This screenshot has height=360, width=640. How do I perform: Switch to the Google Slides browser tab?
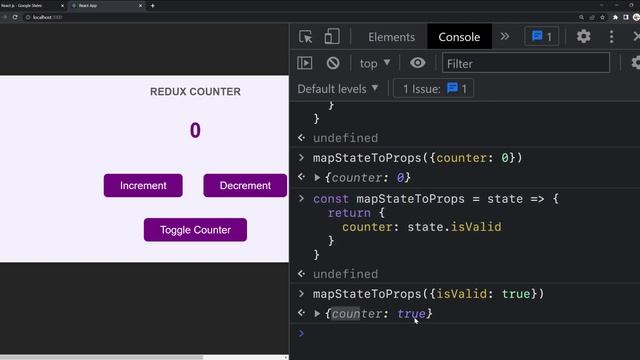point(33,6)
